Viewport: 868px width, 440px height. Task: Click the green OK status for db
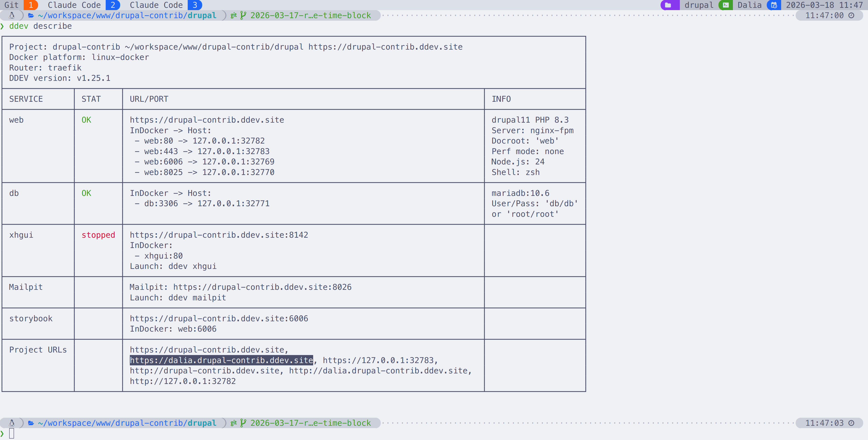pyautogui.click(x=86, y=193)
